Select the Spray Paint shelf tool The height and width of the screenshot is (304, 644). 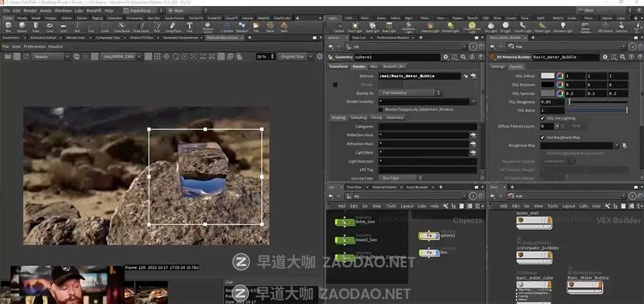[173, 27]
